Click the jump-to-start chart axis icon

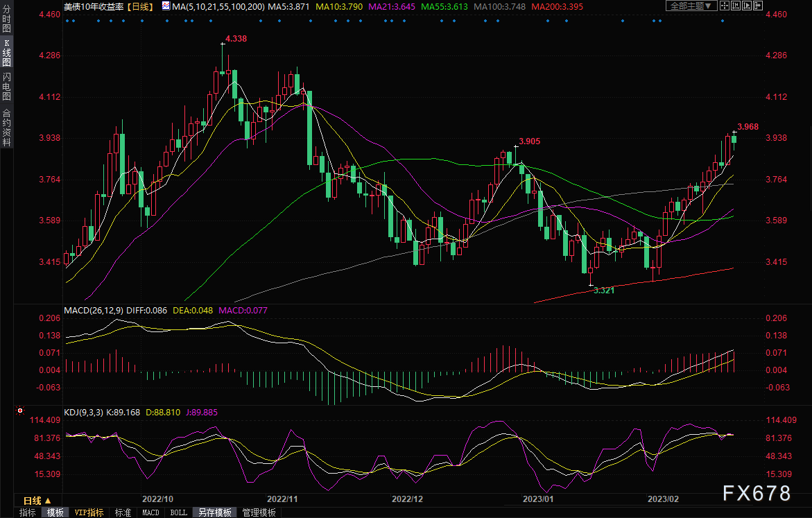735,6
